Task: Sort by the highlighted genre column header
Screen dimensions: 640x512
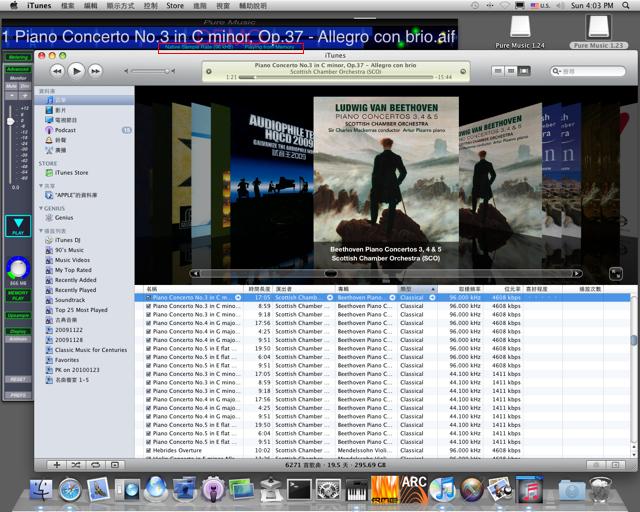Action: coord(417,289)
